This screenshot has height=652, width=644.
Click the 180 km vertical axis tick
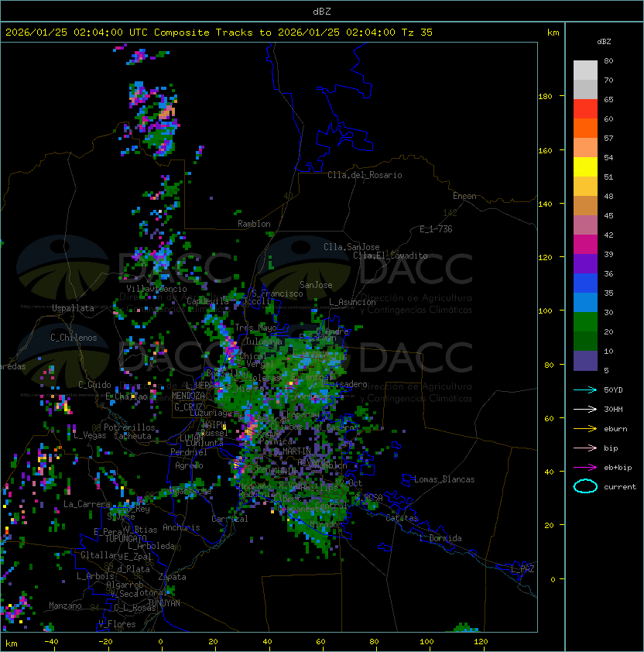[545, 97]
